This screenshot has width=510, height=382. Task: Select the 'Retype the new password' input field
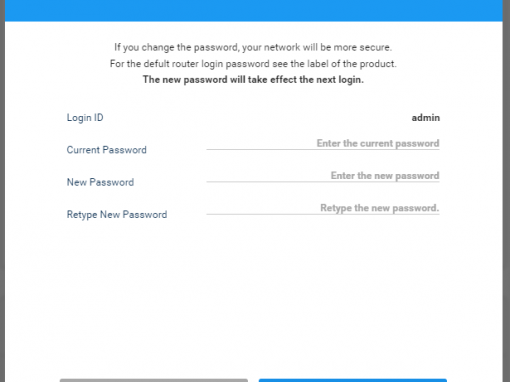[323, 208]
